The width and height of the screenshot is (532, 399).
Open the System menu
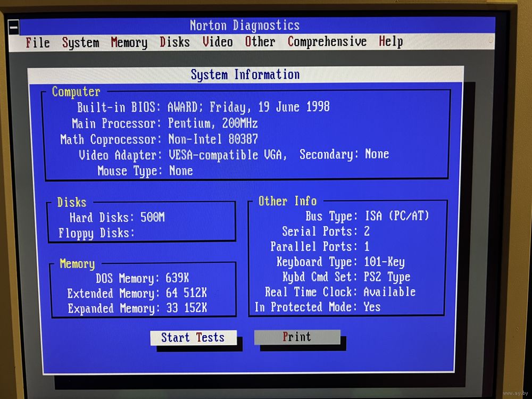point(81,43)
